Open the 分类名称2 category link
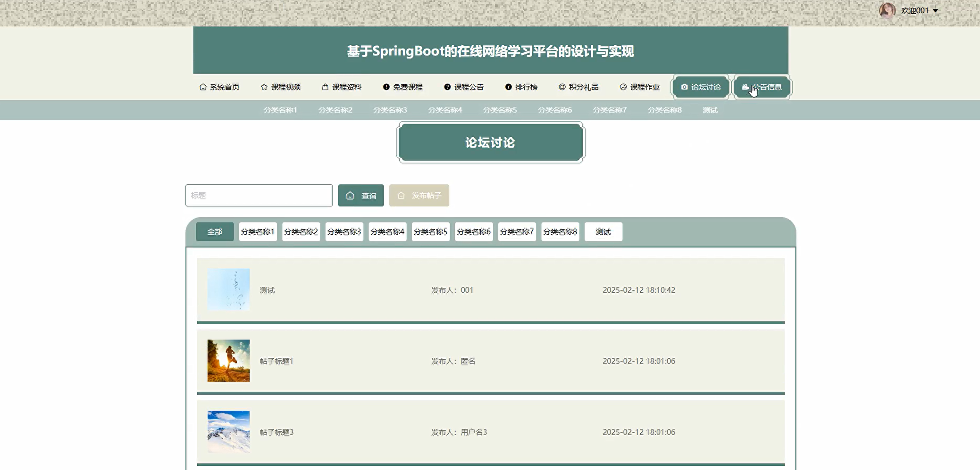The image size is (980, 470). click(x=335, y=110)
